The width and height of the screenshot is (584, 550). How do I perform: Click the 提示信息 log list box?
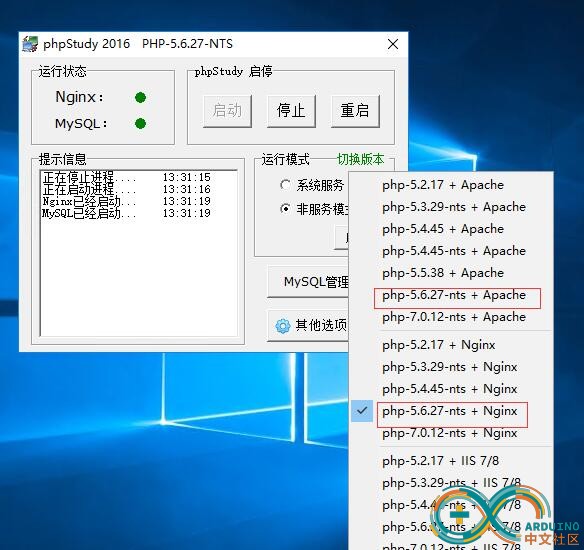139,253
